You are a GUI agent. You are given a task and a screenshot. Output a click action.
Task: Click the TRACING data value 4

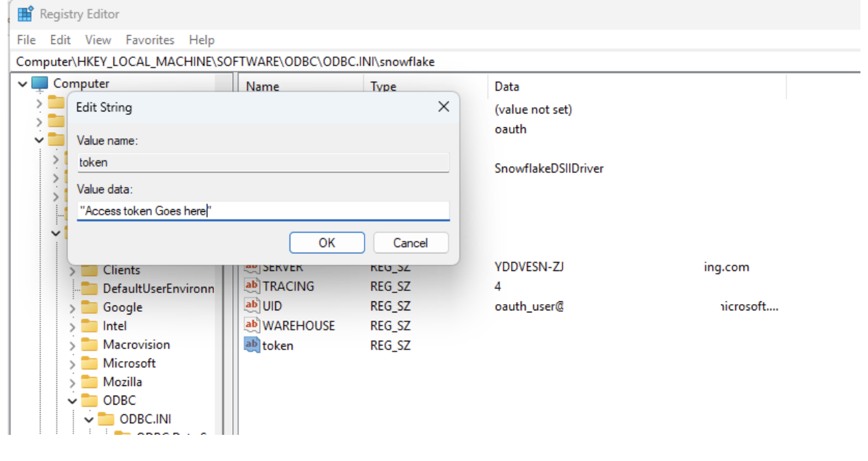[x=498, y=286]
